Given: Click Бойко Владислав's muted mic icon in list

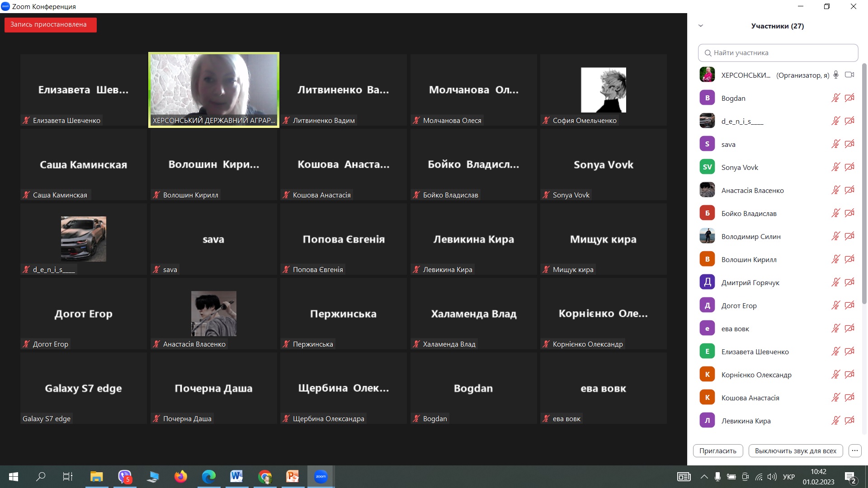Looking at the screenshot, I should pos(835,213).
